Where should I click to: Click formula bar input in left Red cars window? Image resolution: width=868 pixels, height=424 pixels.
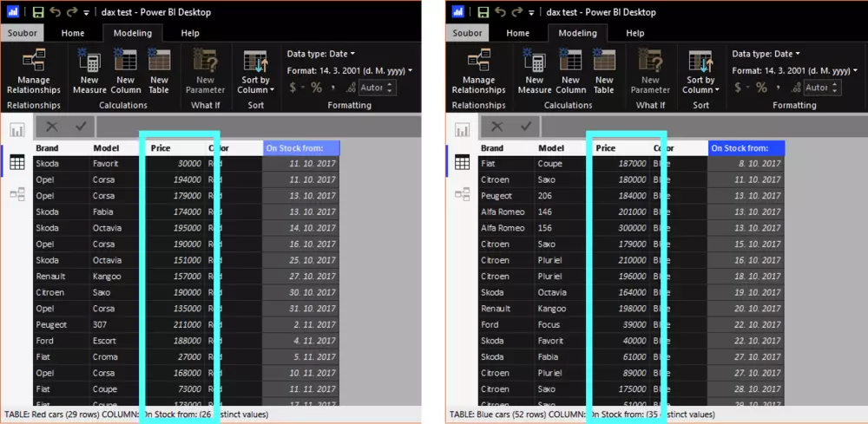(x=258, y=127)
